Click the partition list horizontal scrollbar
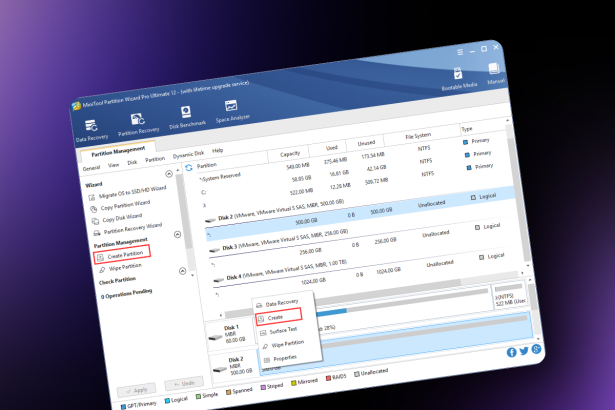Screen dimensions: 615x410 (371, 293)
